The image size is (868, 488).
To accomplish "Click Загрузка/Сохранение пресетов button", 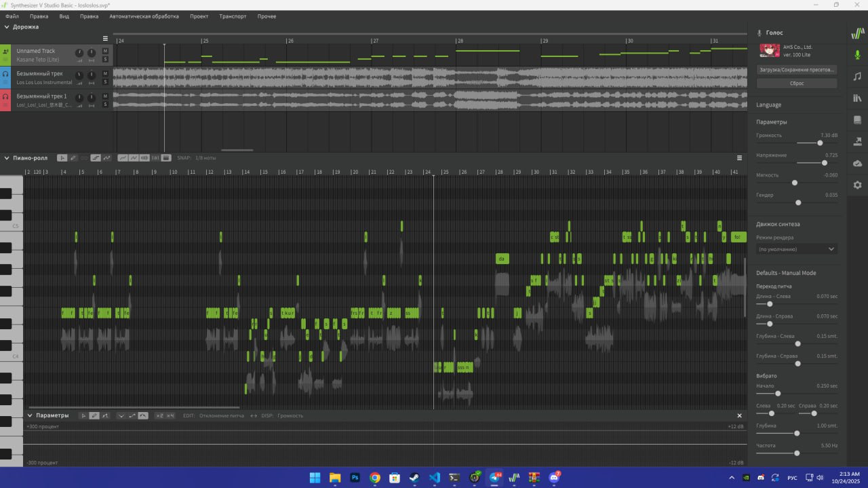I will (797, 70).
